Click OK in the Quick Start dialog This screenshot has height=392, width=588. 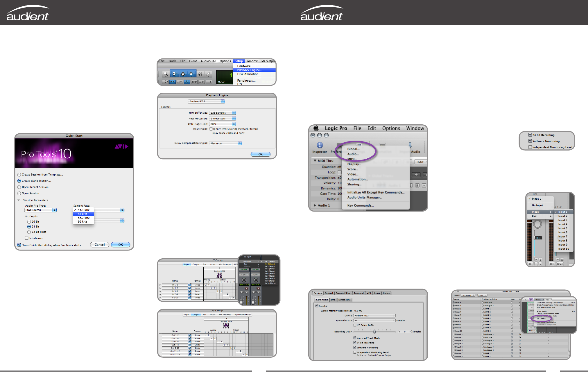(121, 245)
